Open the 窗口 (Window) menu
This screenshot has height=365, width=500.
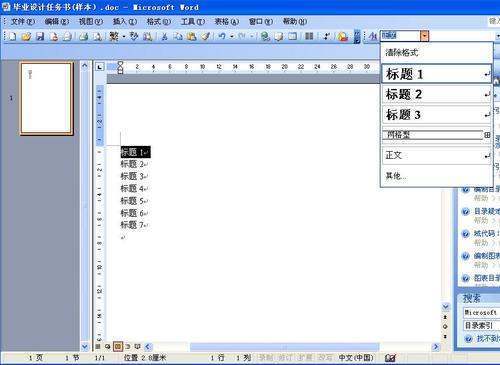261,22
